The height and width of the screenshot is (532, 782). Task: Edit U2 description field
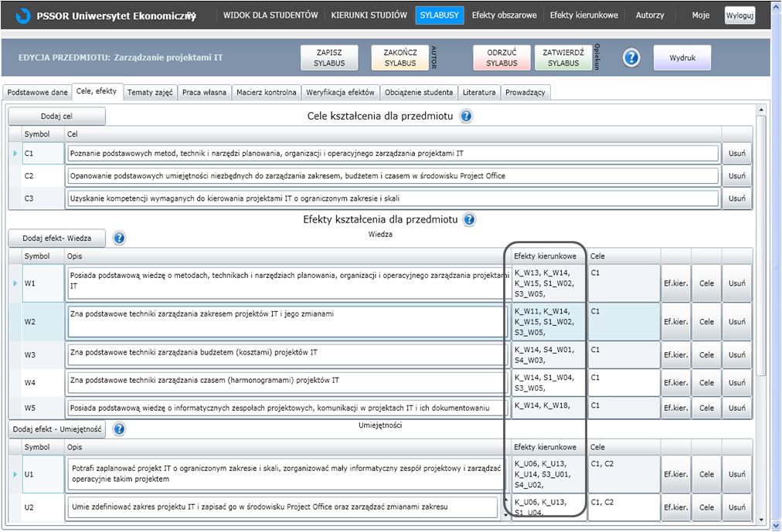(x=282, y=507)
